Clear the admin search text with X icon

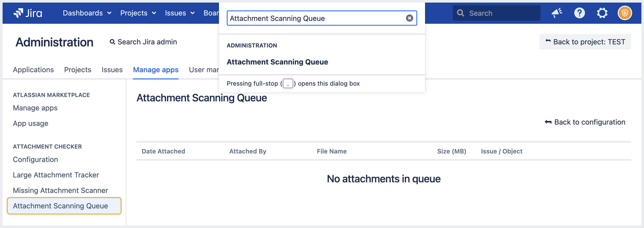click(x=409, y=18)
